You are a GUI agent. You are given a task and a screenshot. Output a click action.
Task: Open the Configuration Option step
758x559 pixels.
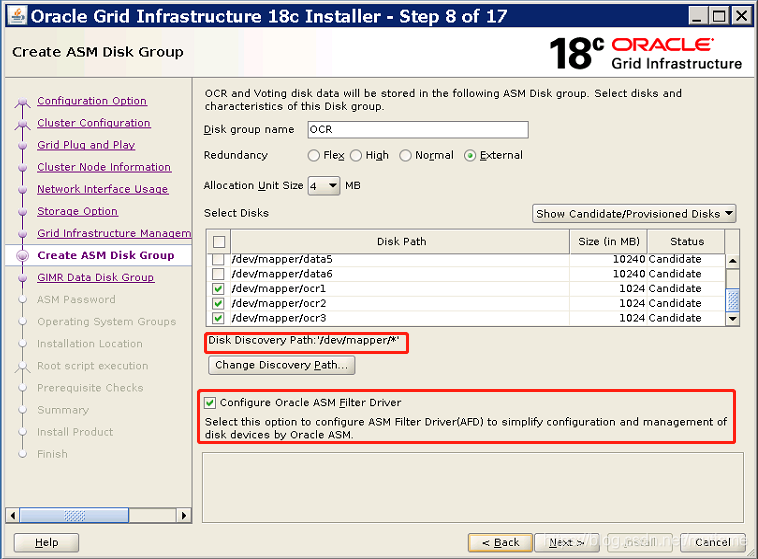[92, 101]
